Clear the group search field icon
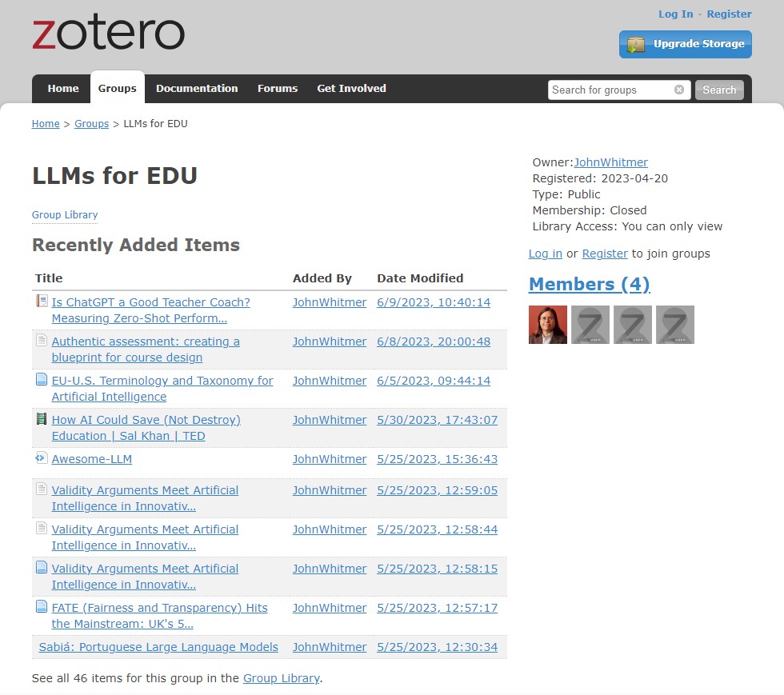 tap(679, 90)
